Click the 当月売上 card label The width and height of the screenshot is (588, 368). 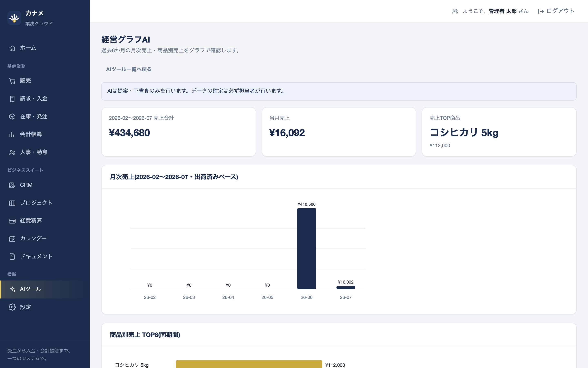tap(280, 118)
